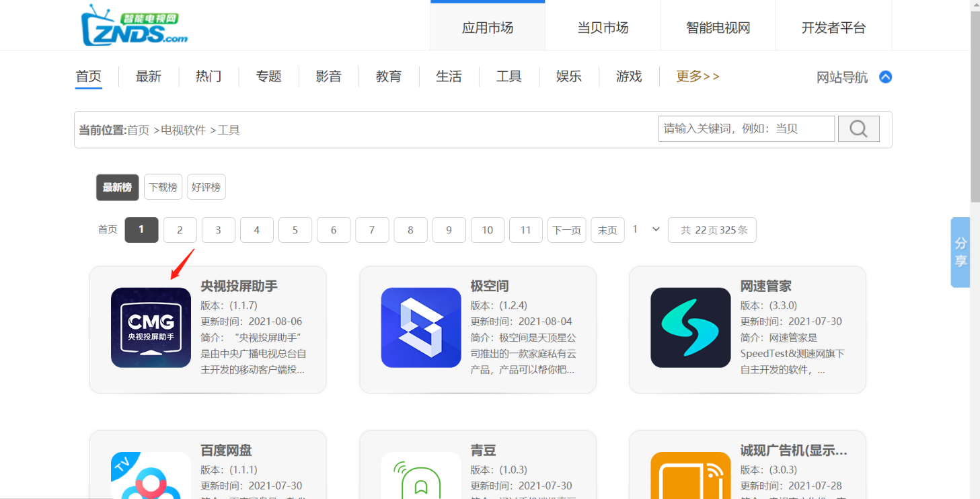Select 影音 in the category menu
The image size is (980, 499).
pos(328,77)
